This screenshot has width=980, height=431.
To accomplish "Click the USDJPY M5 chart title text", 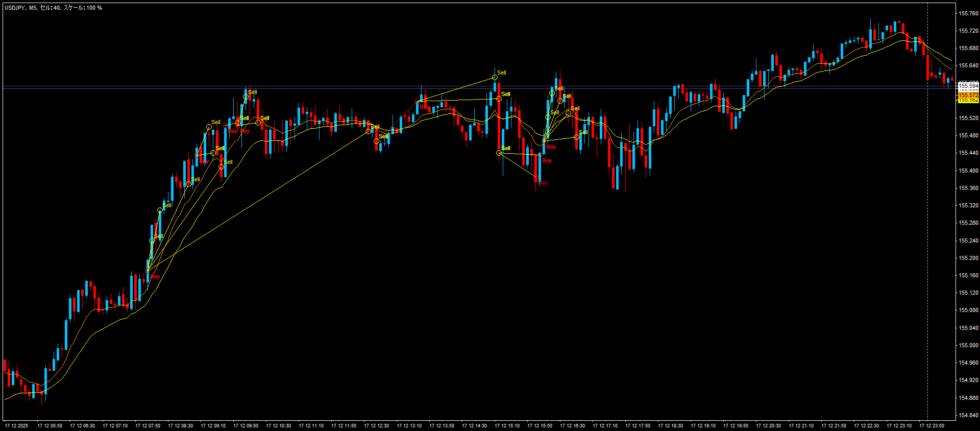I will pos(53,8).
